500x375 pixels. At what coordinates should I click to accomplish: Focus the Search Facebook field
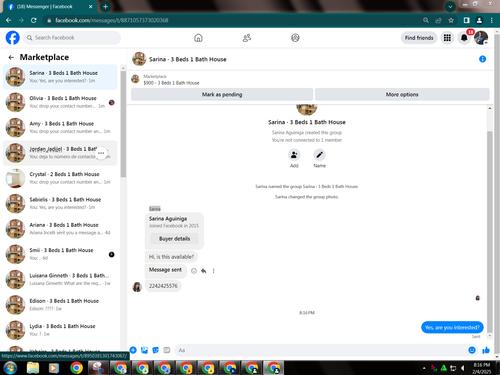click(x=72, y=38)
